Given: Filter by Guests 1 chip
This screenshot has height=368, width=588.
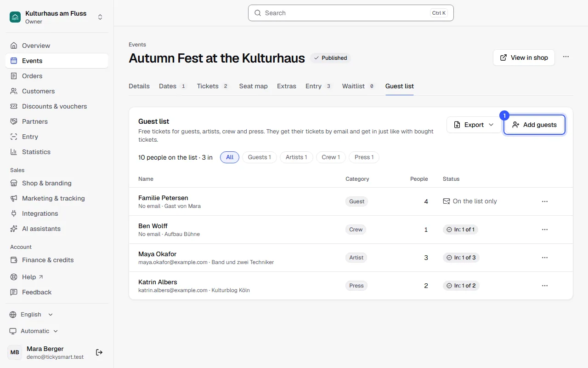Looking at the screenshot, I should [260, 157].
